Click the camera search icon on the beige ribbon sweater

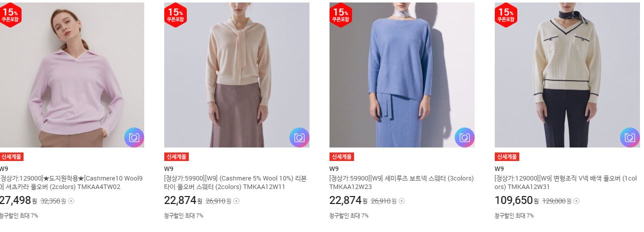(x=299, y=137)
